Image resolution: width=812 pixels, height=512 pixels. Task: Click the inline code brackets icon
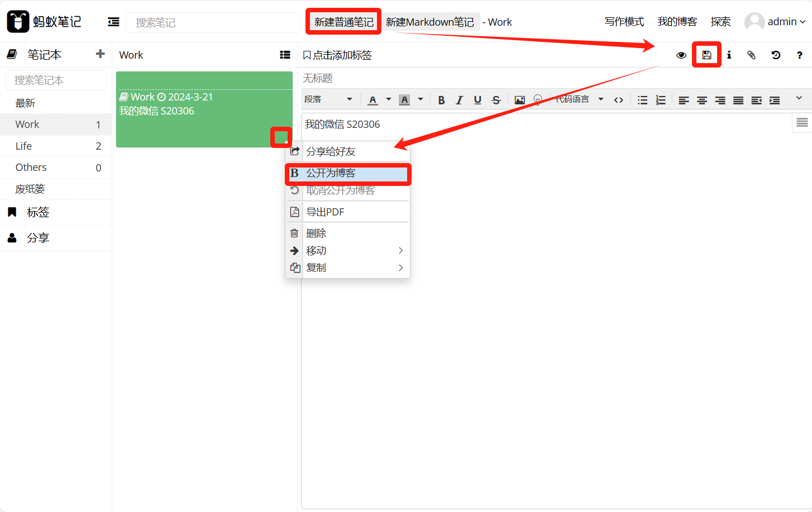pyautogui.click(x=618, y=100)
